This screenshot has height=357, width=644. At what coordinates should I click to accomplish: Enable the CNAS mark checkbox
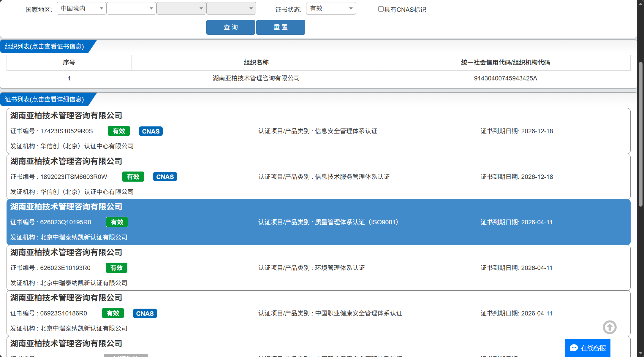(381, 9)
